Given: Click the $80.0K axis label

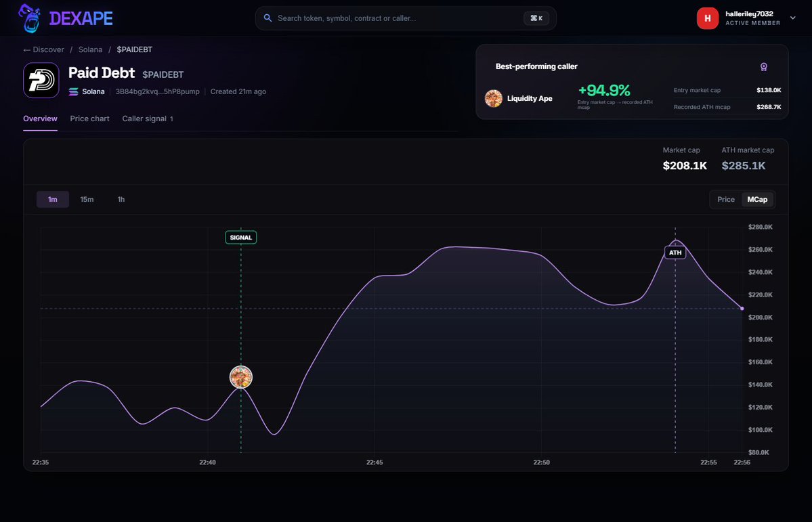Looking at the screenshot, I should [x=758, y=452].
